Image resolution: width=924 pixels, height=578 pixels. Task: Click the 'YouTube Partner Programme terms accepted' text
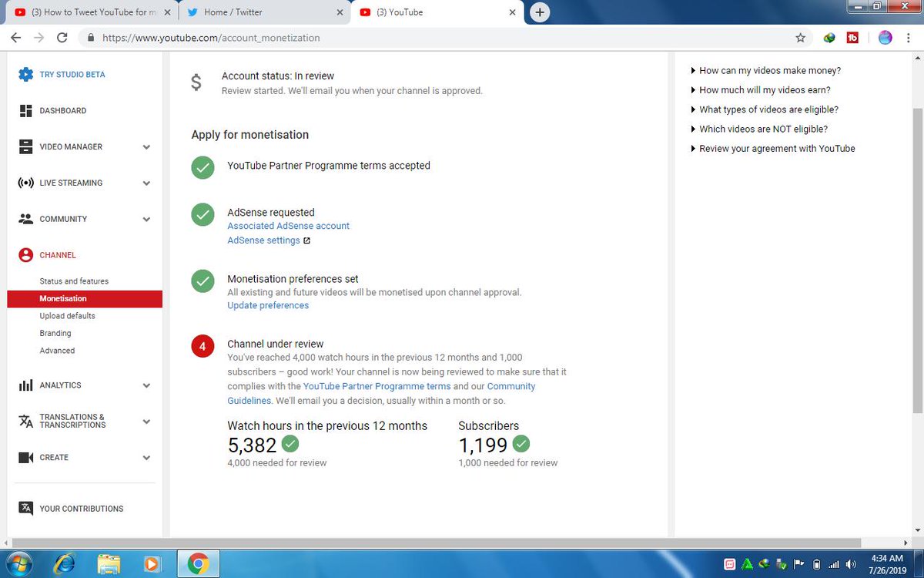pyautogui.click(x=329, y=166)
